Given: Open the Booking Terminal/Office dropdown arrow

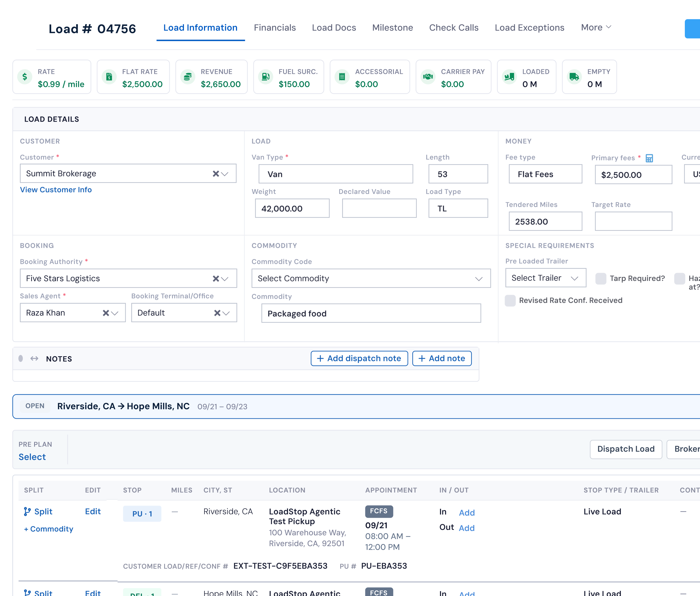Looking at the screenshot, I should coord(226,313).
